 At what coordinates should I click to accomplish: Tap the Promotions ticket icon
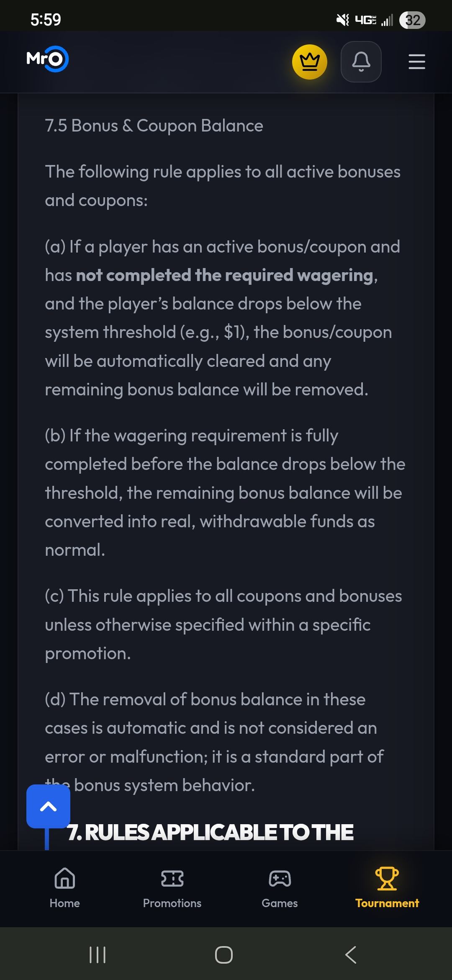(x=172, y=878)
